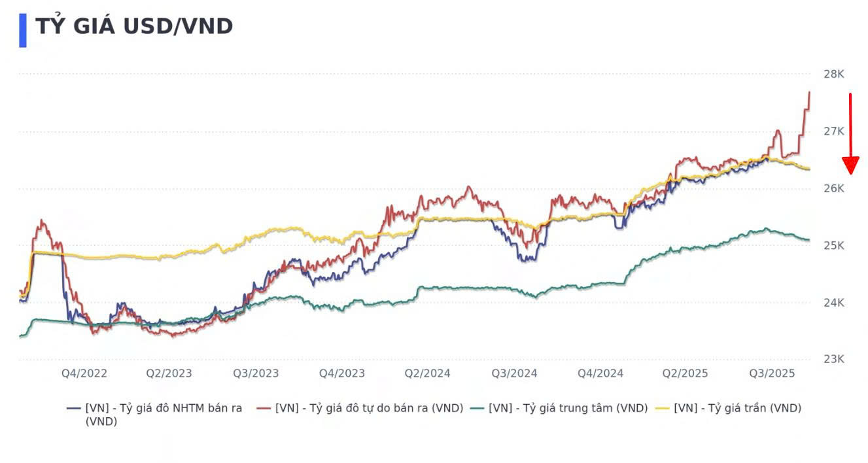Click the blue accent bar beside title
The image size is (868, 463).
click(x=23, y=30)
